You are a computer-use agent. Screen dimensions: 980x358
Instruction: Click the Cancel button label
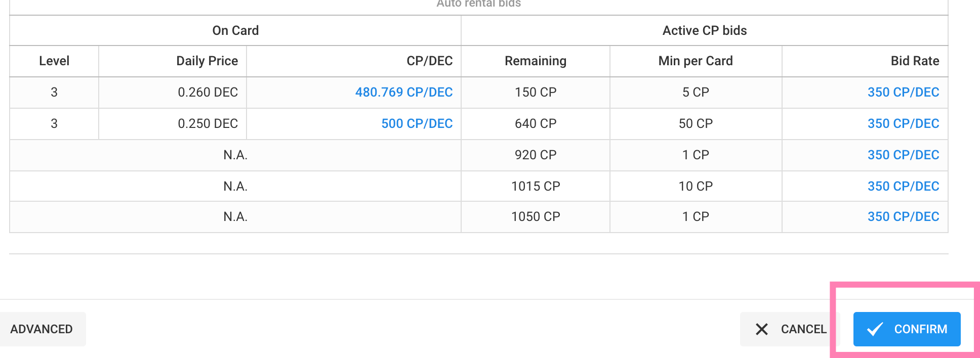(x=803, y=329)
